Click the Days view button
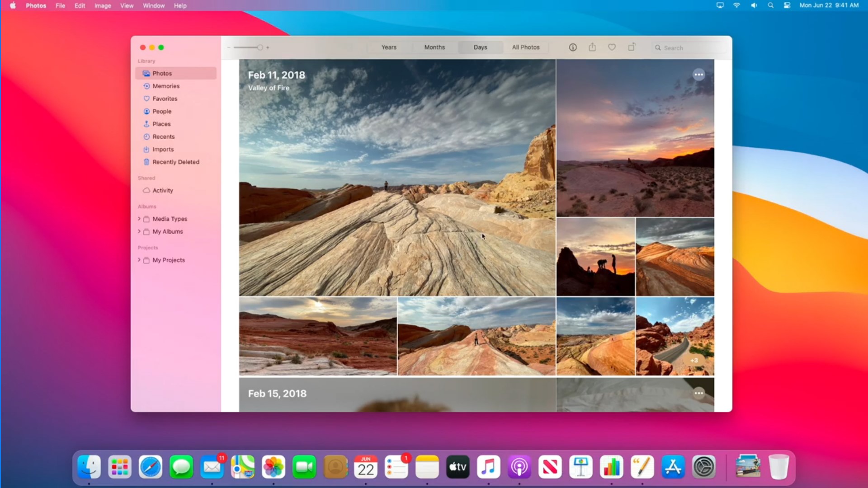The image size is (868, 488). coord(480,47)
